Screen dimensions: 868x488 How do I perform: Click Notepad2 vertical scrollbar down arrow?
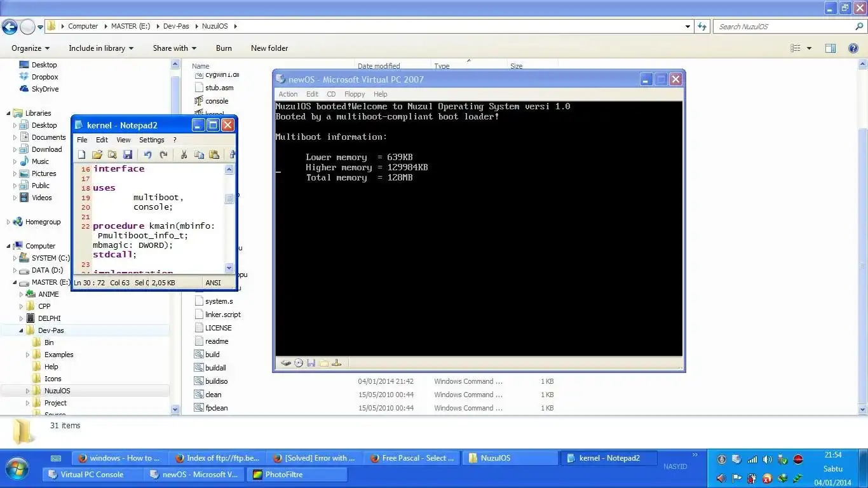(229, 268)
